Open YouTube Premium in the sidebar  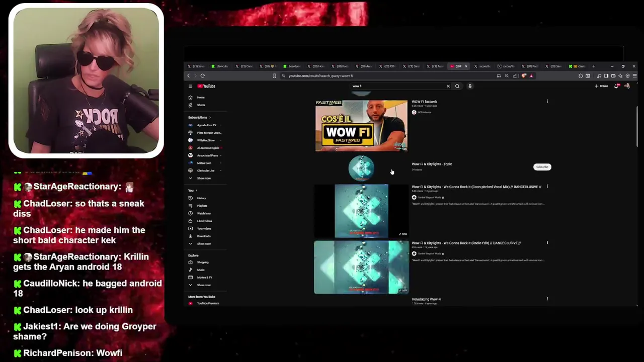pyautogui.click(x=206, y=304)
